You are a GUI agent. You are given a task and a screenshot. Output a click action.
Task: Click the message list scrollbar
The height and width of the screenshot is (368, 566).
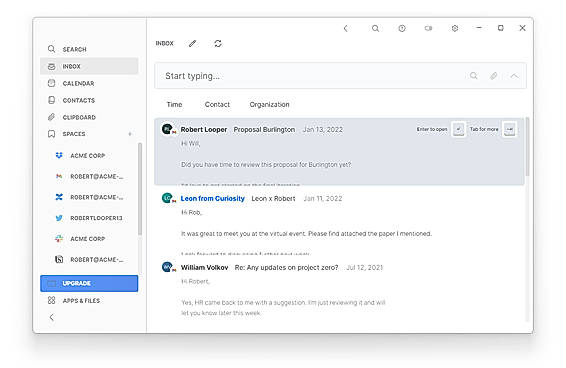coord(527,147)
